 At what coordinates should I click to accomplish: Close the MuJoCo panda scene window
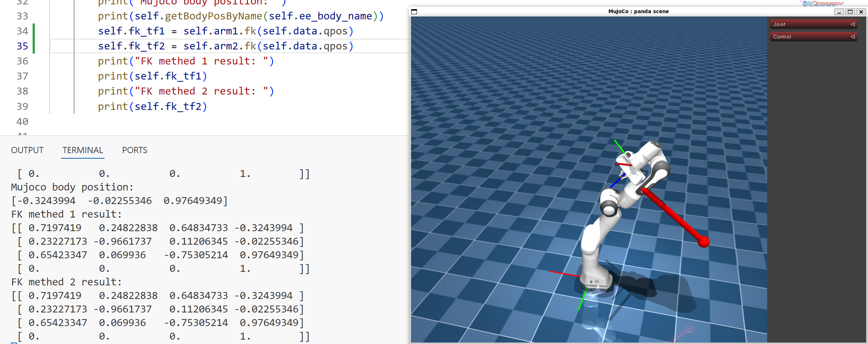861,12
